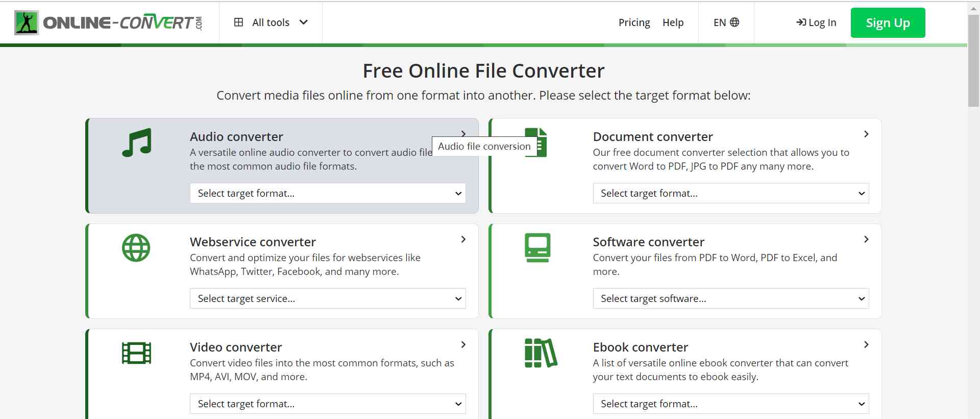Open the EN language selector
Screen dimensions: 980x419
click(x=726, y=22)
